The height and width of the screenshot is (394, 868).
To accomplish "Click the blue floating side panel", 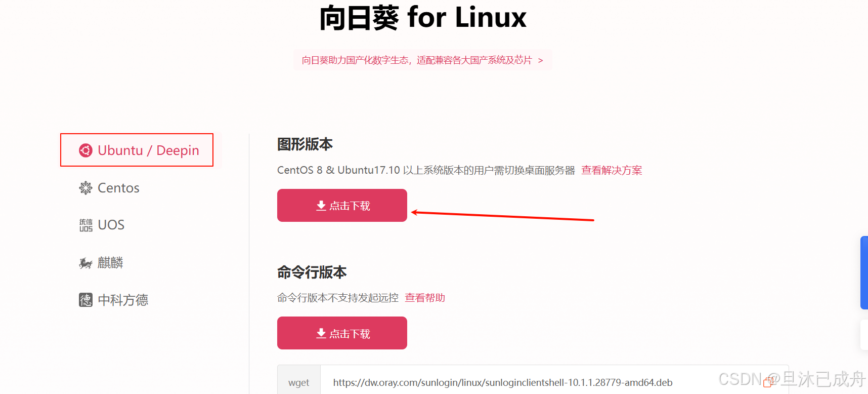I will click(x=864, y=272).
